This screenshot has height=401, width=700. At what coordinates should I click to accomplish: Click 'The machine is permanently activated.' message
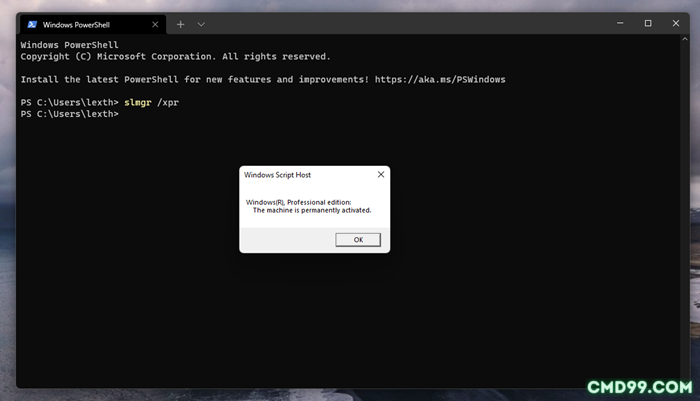312,210
